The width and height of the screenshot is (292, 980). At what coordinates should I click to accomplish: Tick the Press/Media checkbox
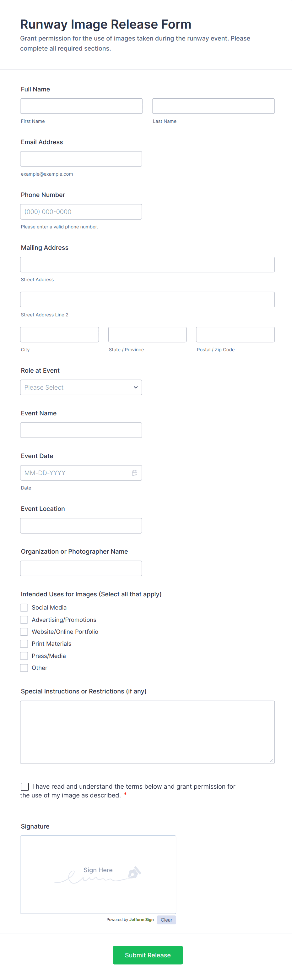(x=24, y=655)
